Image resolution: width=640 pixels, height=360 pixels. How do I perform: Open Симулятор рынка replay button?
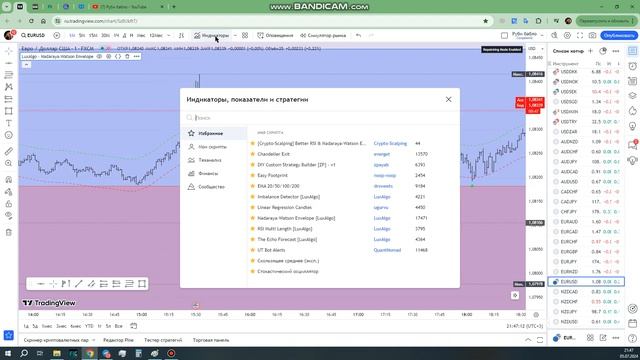(x=323, y=36)
